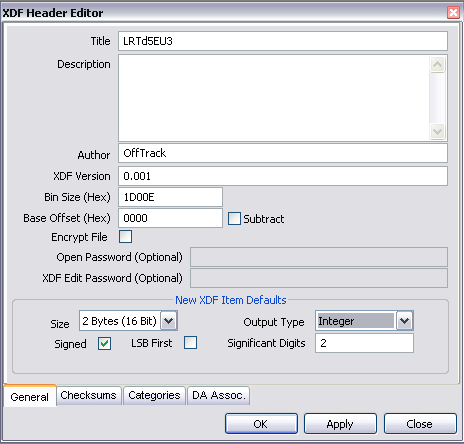Toggle the LSB First checkbox

point(190,343)
